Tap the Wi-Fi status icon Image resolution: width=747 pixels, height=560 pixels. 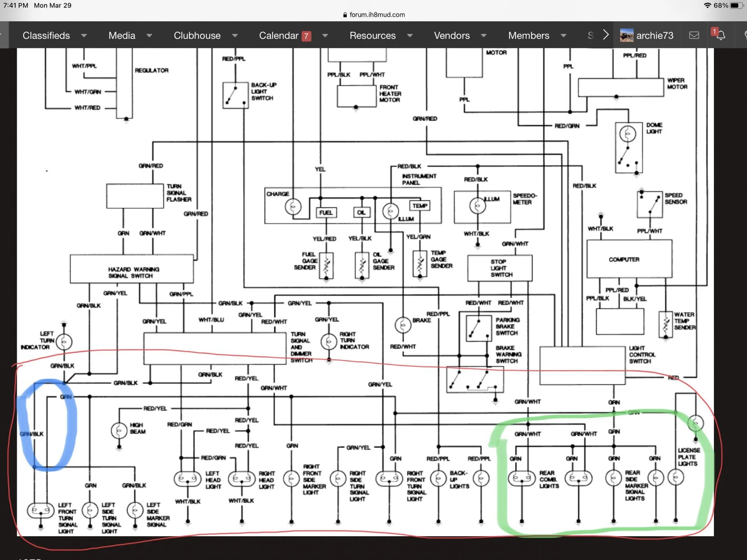pos(707,5)
